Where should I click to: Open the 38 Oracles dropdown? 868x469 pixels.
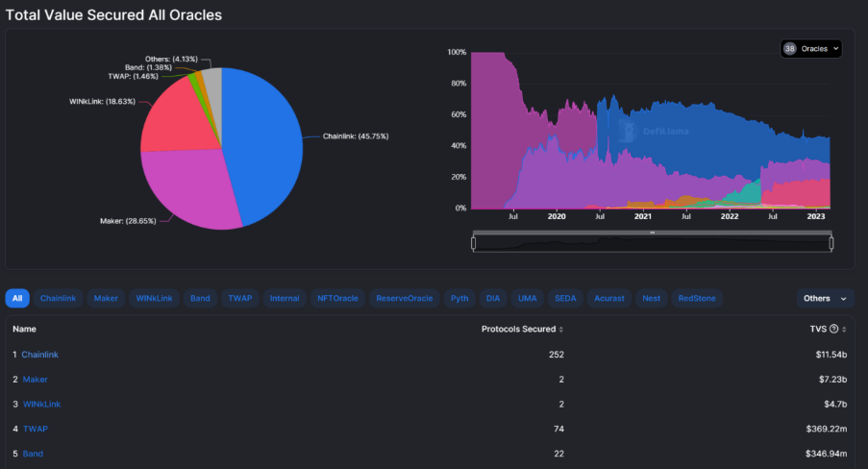coord(811,49)
